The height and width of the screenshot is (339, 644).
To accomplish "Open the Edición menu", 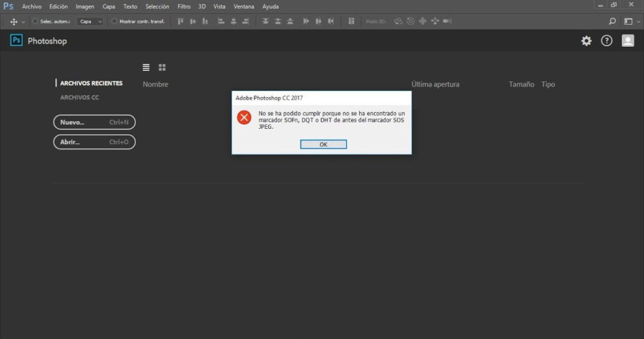I will [x=59, y=7].
